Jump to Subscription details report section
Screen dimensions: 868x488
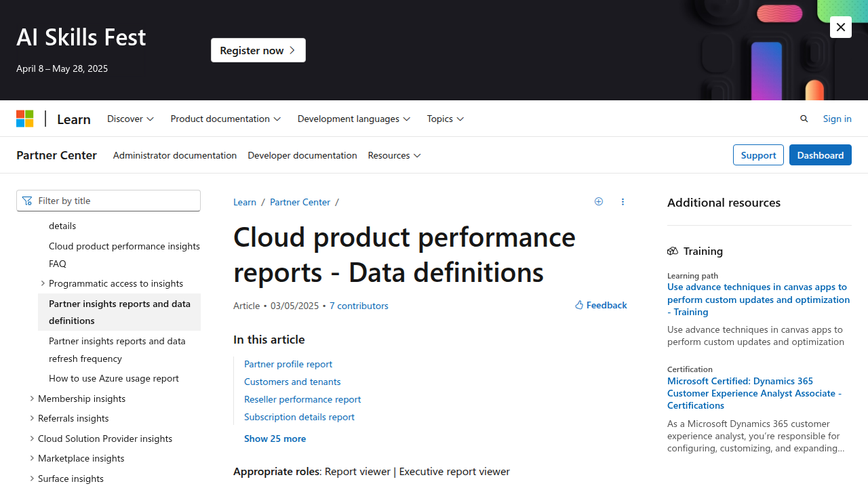coord(299,417)
